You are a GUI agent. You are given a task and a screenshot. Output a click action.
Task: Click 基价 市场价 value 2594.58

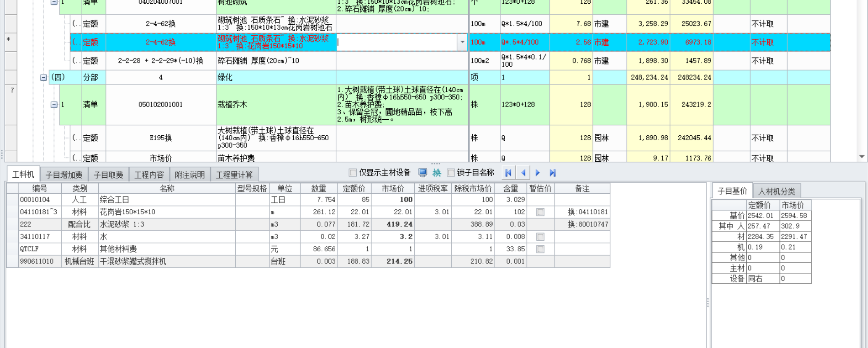pyautogui.click(x=796, y=216)
